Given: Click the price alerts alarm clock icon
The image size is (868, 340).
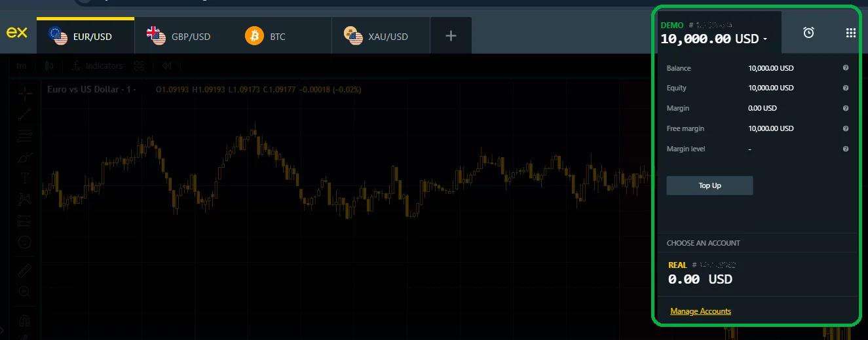Looking at the screenshot, I should pyautogui.click(x=808, y=33).
